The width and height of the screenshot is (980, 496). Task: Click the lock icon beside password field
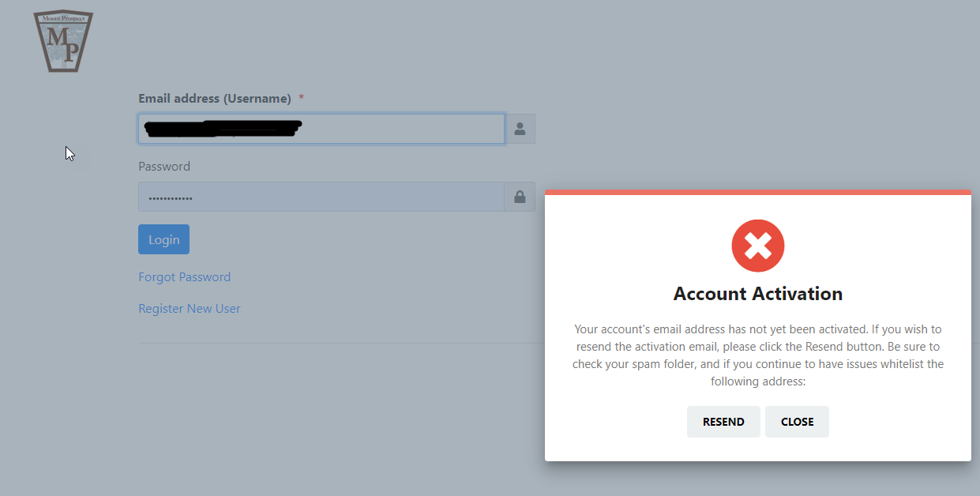click(x=520, y=197)
